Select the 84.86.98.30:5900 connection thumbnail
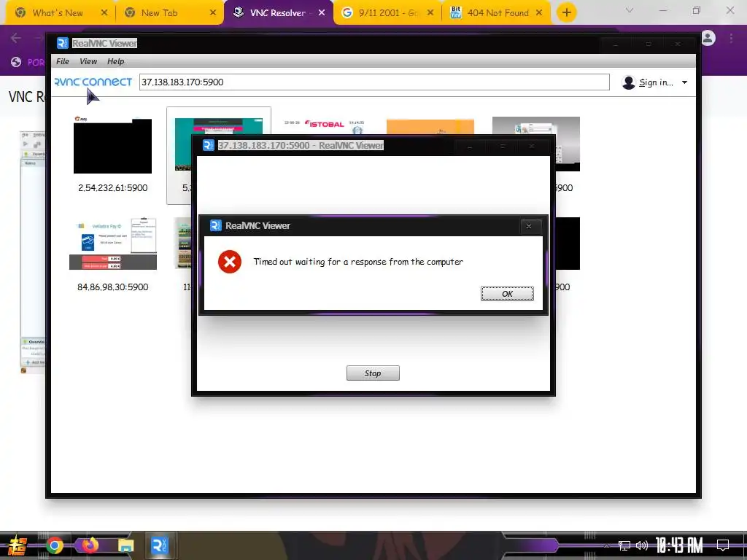This screenshot has height=560, width=747. point(113,244)
